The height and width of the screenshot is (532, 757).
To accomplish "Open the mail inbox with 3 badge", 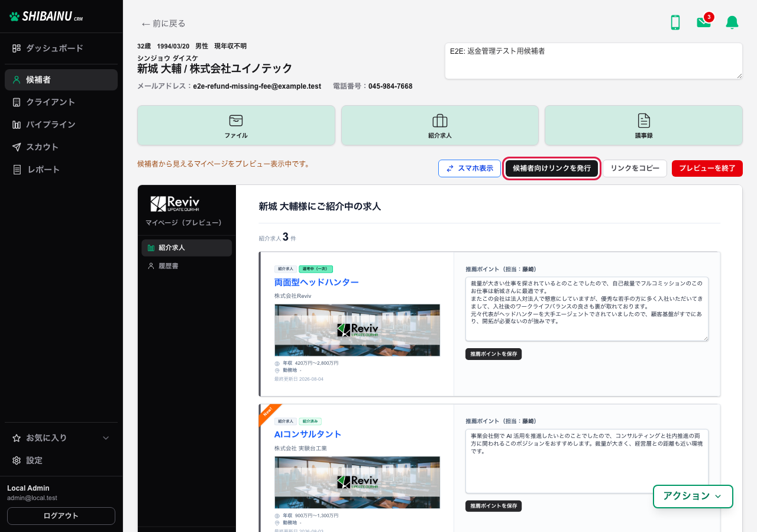I will [704, 22].
